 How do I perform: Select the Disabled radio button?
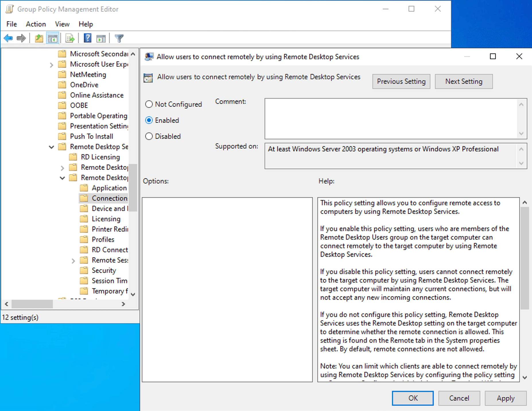pos(149,136)
